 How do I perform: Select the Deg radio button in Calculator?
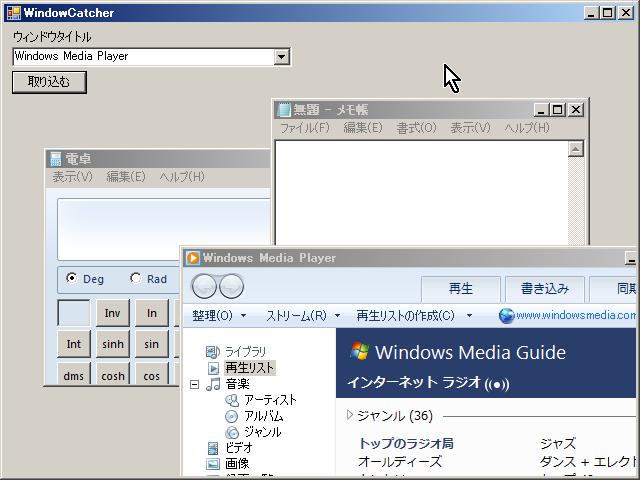72,278
